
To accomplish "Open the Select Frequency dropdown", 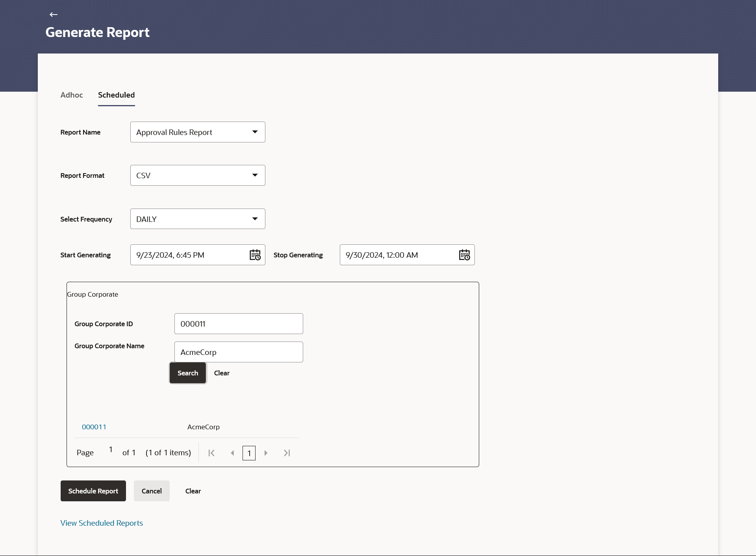I will [x=198, y=219].
